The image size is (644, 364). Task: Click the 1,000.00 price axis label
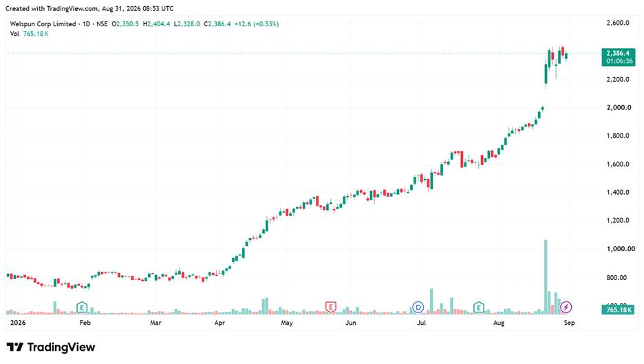click(x=621, y=249)
